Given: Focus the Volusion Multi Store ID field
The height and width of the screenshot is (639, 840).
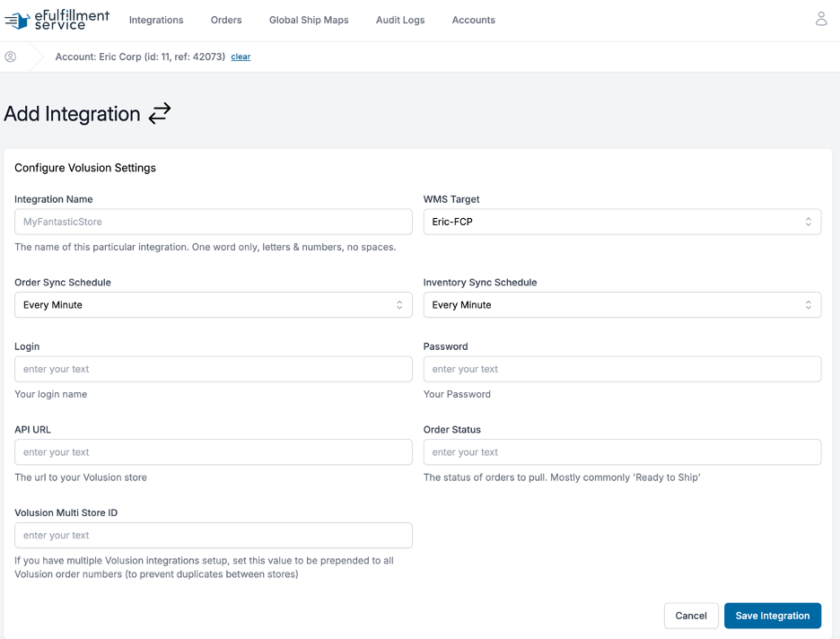Looking at the screenshot, I should point(214,535).
